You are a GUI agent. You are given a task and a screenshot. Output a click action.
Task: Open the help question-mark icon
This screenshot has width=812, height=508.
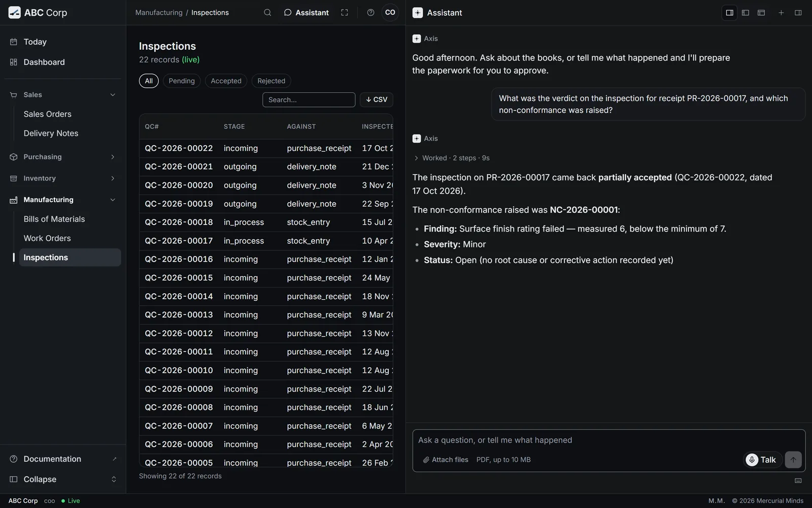point(370,13)
